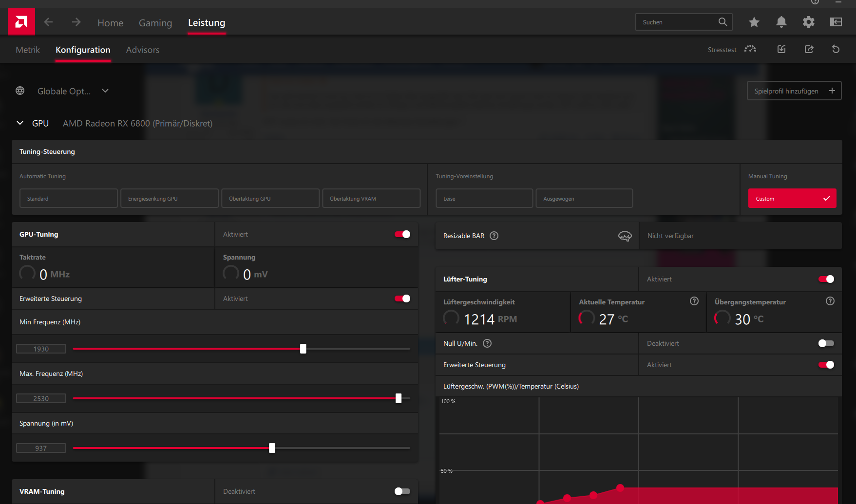Select the Konfiguration subtab
The image size is (856, 504).
(83, 50)
